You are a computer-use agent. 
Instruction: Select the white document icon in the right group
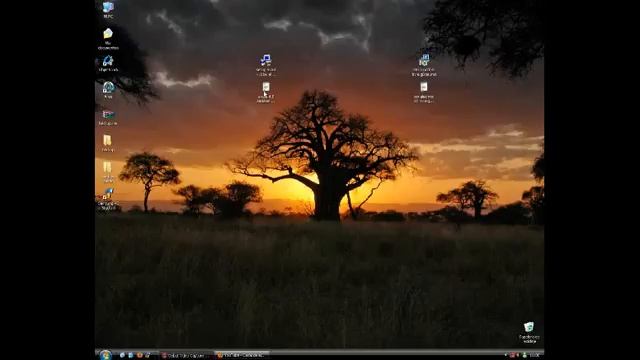424,93
